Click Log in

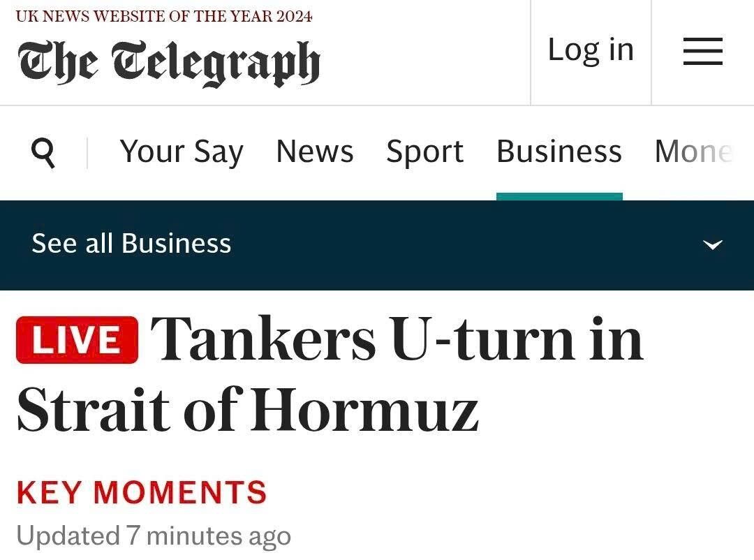(591, 50)
